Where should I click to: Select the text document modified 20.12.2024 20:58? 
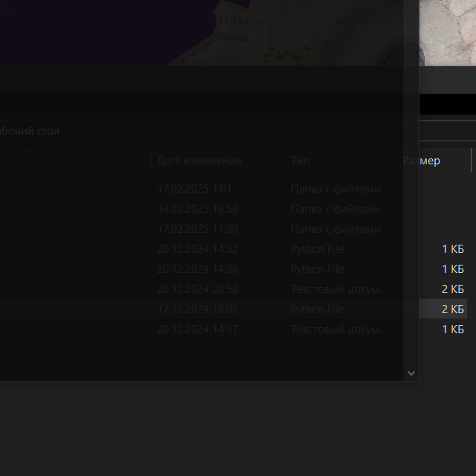[x=197, y=289]
